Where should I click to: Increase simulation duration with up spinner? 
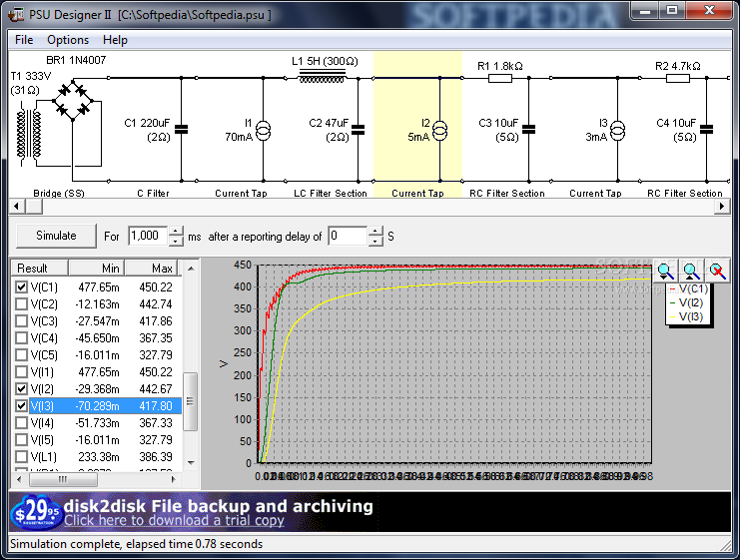pyautogui.click(x=176, y=231)
